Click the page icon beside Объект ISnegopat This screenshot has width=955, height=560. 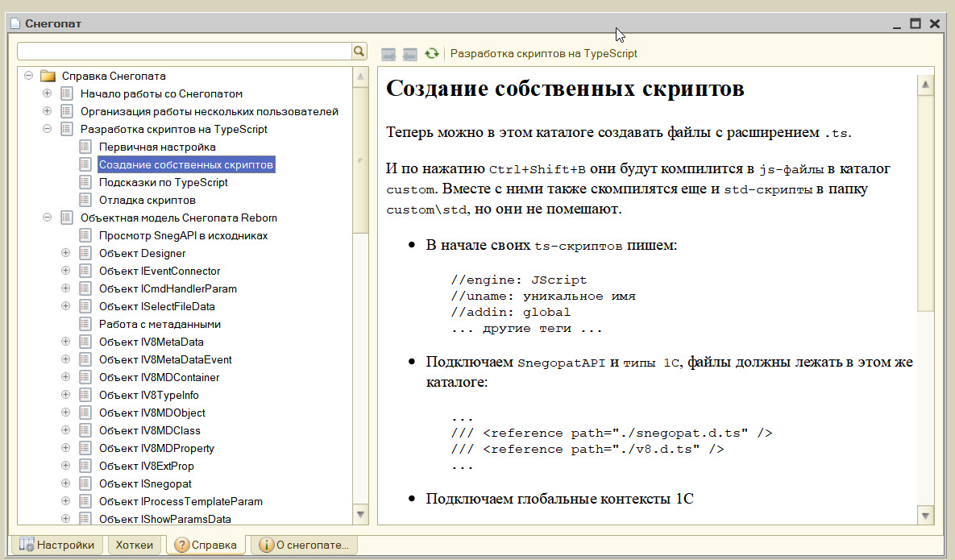[x=85, y=483]
